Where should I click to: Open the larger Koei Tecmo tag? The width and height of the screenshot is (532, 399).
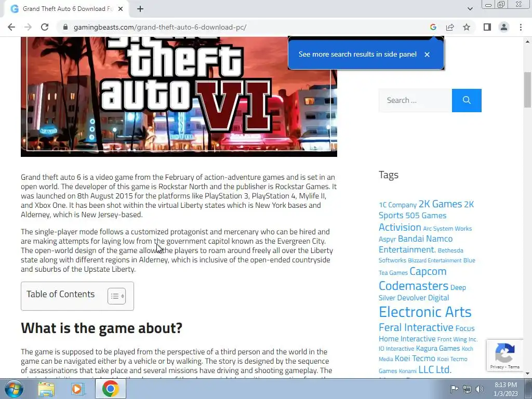415,358
